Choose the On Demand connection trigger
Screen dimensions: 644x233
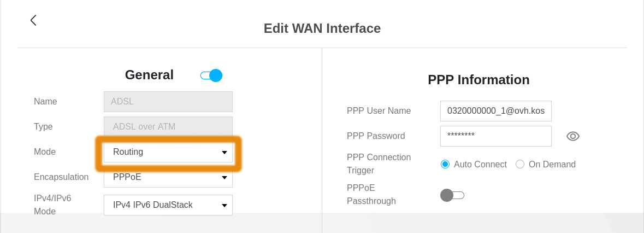520,164
